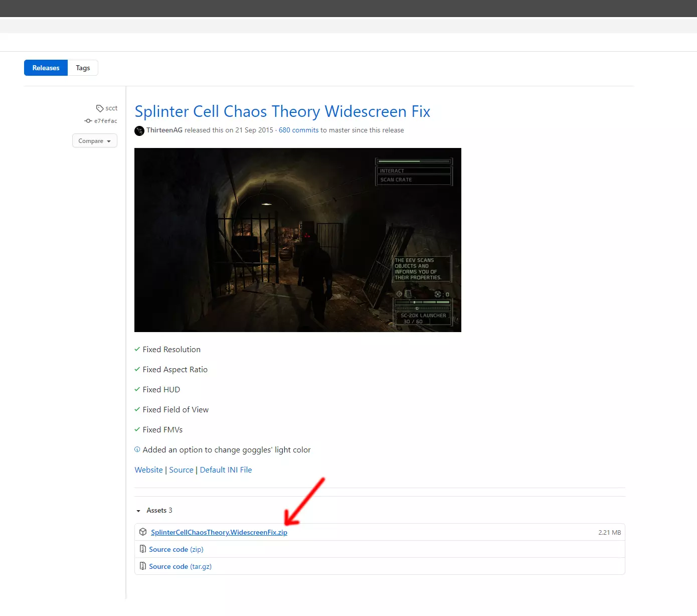Screen dimensions: 697x616
Task: Click the zip file icon beside Source code (zip)
Action: (x=143, y=549)
